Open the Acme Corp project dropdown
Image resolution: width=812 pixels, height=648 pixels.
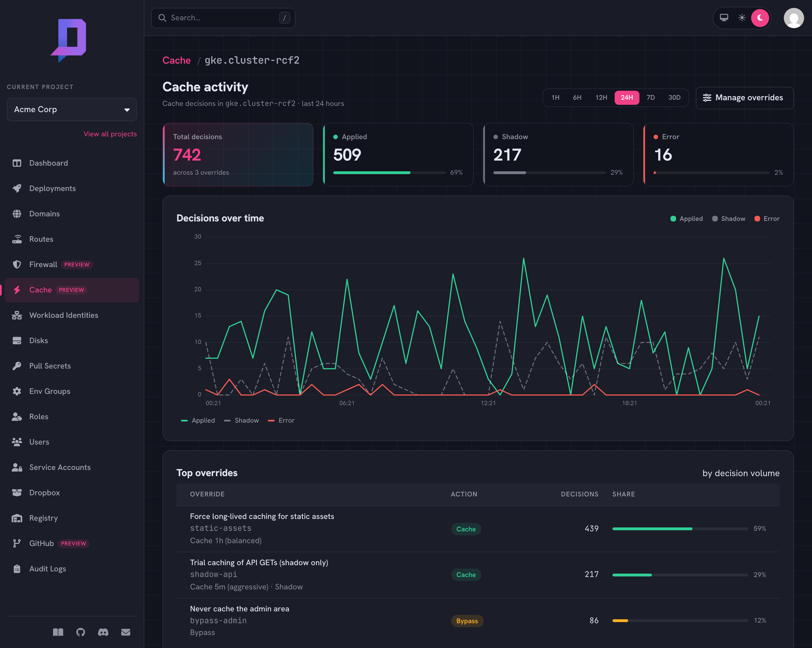[72, 110]
